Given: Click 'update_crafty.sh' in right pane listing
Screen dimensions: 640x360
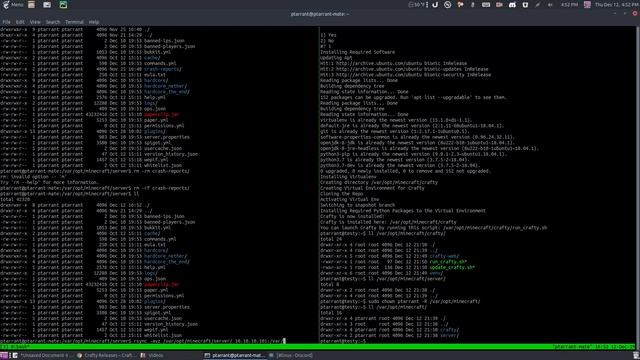Looking at the screenshot, I should (452, 267).
